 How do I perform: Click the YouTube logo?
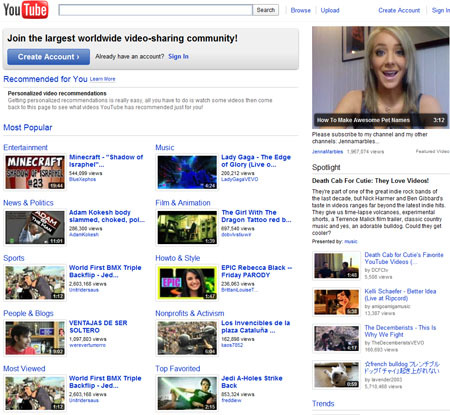tap(26, 9)
